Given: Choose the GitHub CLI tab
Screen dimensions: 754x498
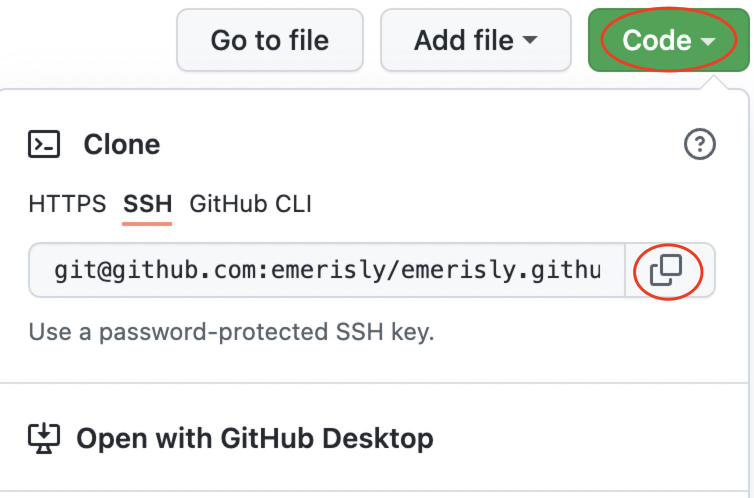Looking at the screenshot, I should [x=250, y=204].
